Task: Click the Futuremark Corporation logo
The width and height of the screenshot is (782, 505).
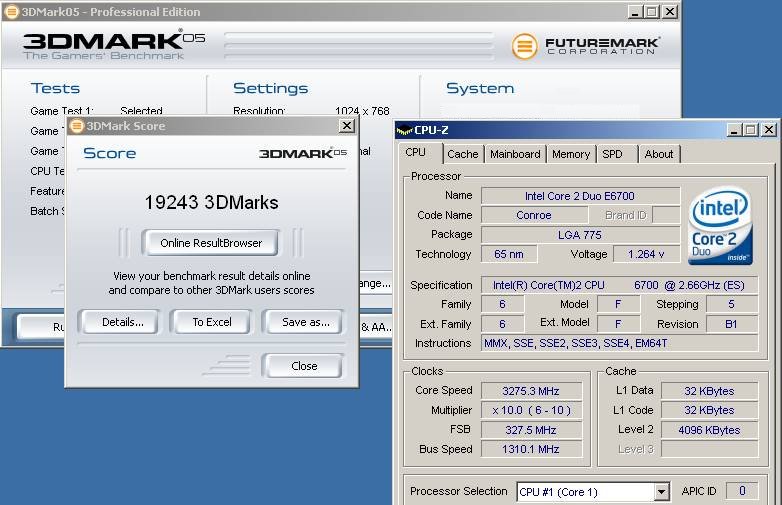Action: click(585, 46)
